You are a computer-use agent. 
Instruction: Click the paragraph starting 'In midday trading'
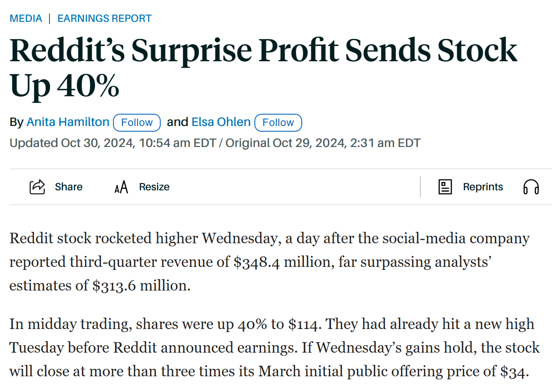tap(274, 347)
